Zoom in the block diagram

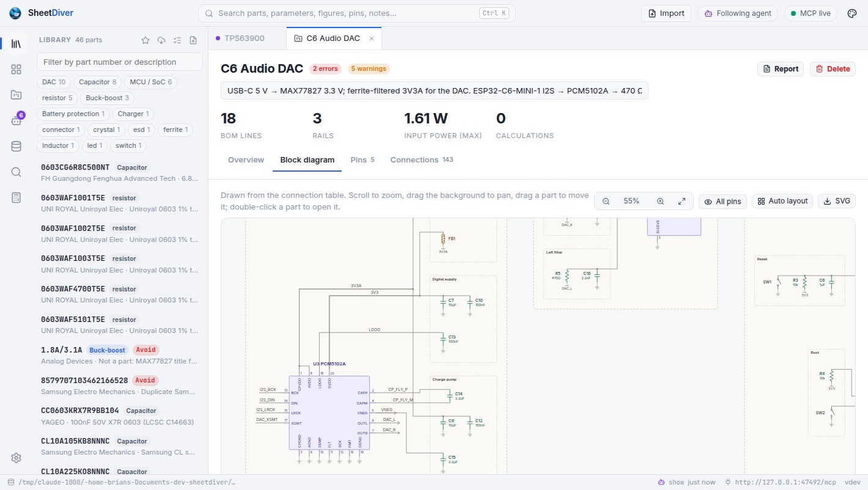tap(660, 201)
